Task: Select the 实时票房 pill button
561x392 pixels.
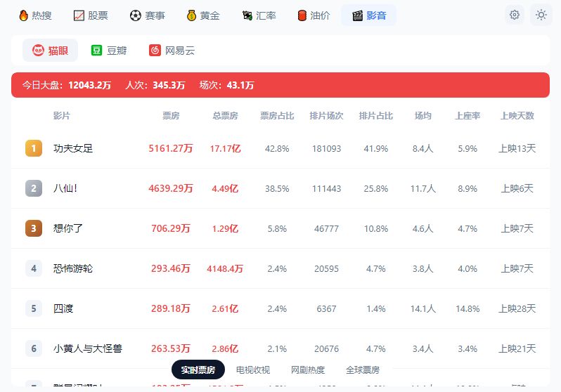Action: pyautogui.click(x=198, y=370)
